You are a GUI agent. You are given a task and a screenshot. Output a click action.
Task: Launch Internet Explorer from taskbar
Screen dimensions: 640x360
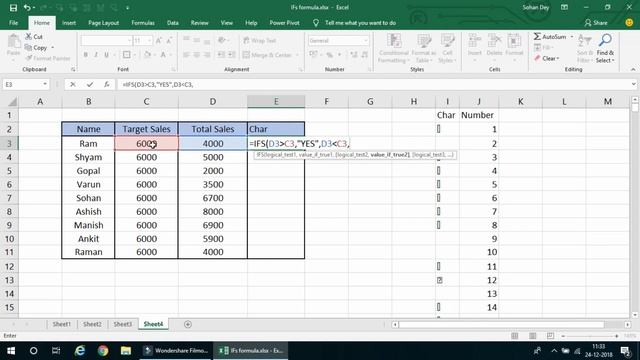80,351
